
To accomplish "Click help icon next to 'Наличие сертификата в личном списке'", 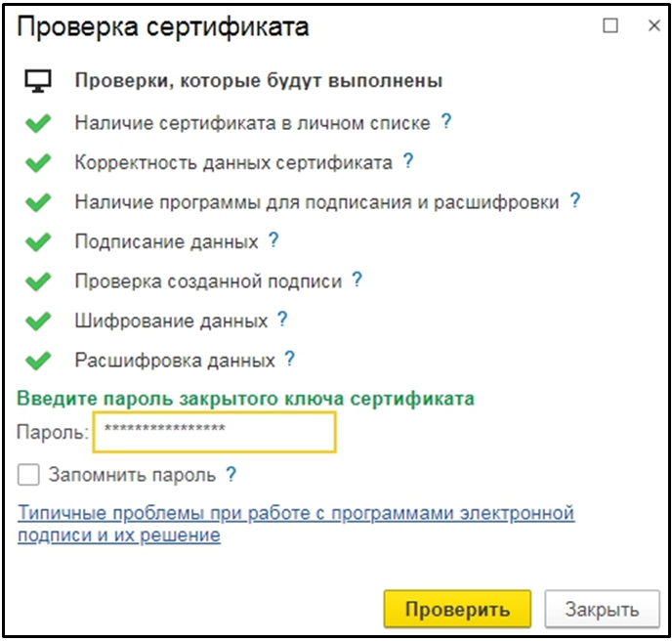I will pos(446,122).
